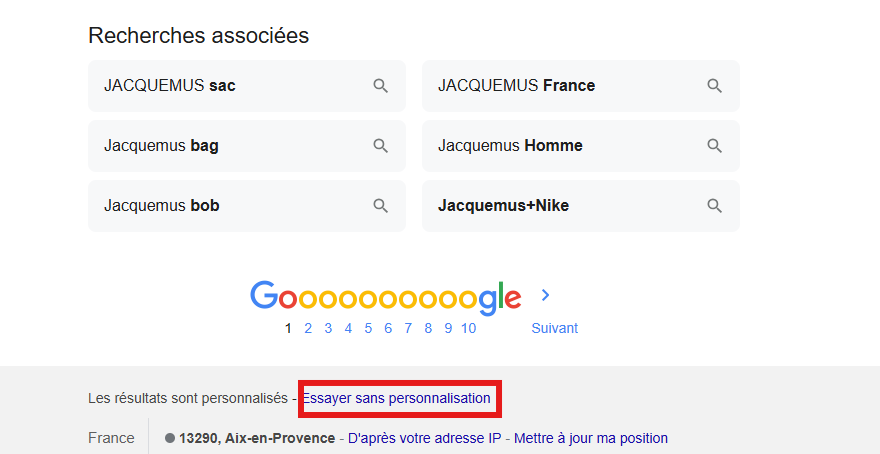Click Essayer sans personnalisation link
880x454 pixels.
coord(396,398)
